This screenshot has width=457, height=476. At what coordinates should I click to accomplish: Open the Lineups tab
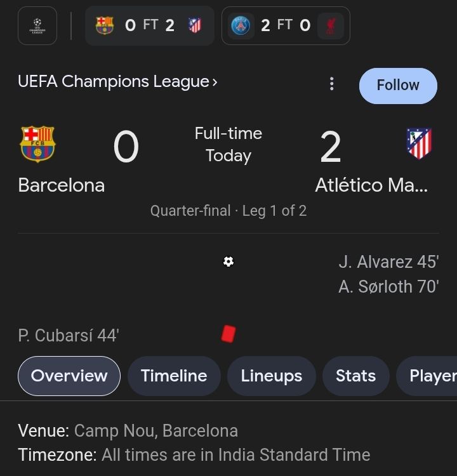[x=271, y=376]
